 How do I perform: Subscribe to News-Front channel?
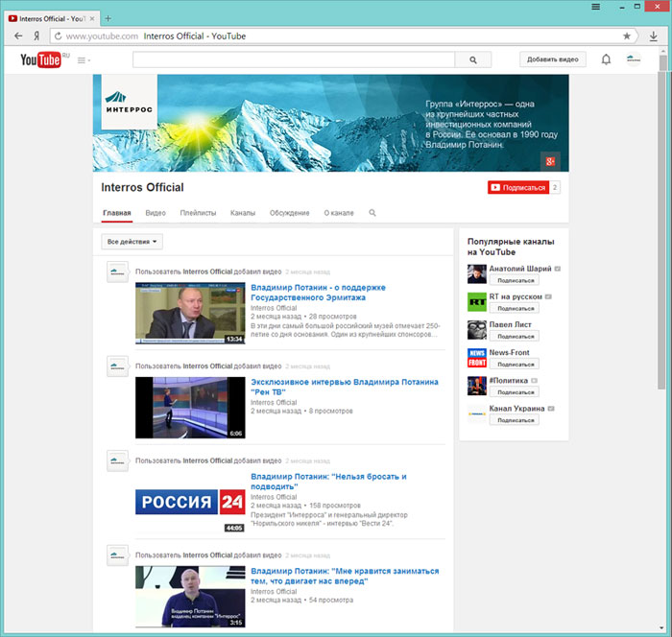pos(515,365)
